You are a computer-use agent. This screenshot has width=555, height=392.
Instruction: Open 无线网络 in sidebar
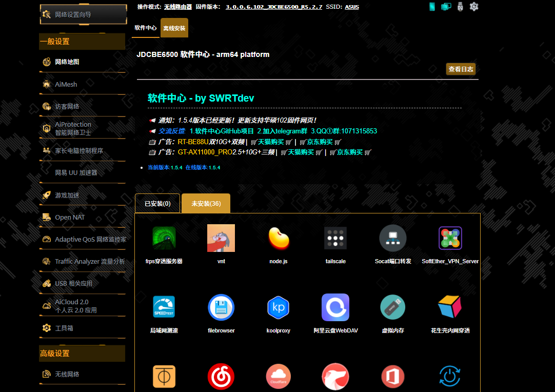(83, 374)
